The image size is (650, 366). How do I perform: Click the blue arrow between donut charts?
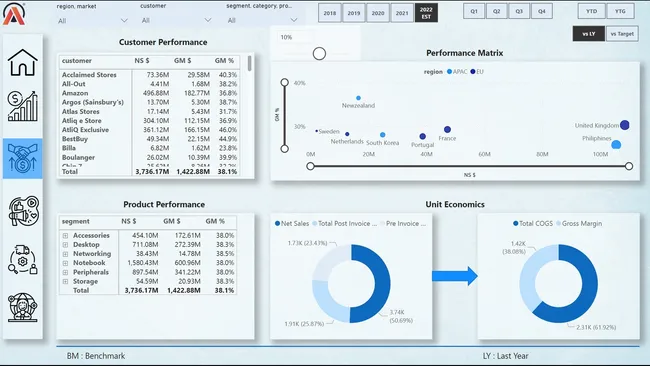pyautogui.click(x=454, y=276)
